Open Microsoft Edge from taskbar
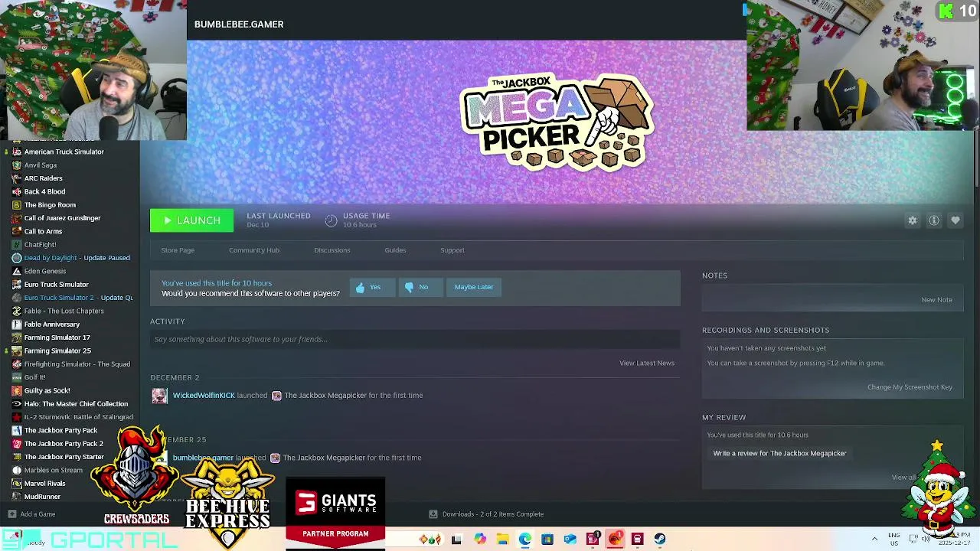Viewport: 980px width, 551px height. (525, 540)
